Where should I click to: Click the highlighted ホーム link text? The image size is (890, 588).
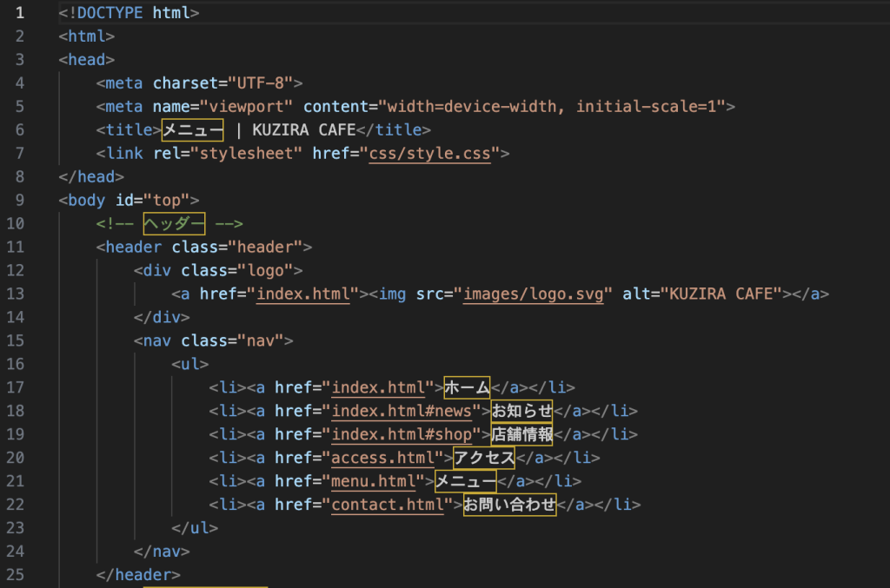467,387
